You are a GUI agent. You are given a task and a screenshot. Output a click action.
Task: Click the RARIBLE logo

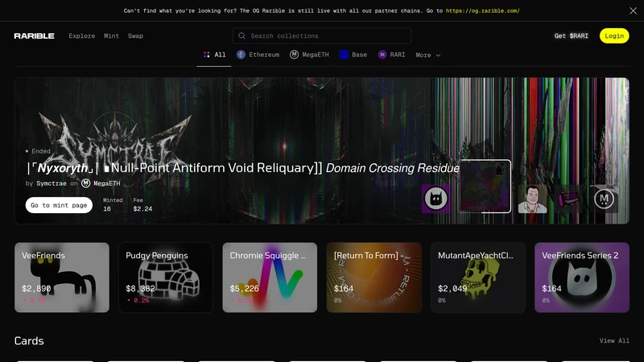pos(34,36)
